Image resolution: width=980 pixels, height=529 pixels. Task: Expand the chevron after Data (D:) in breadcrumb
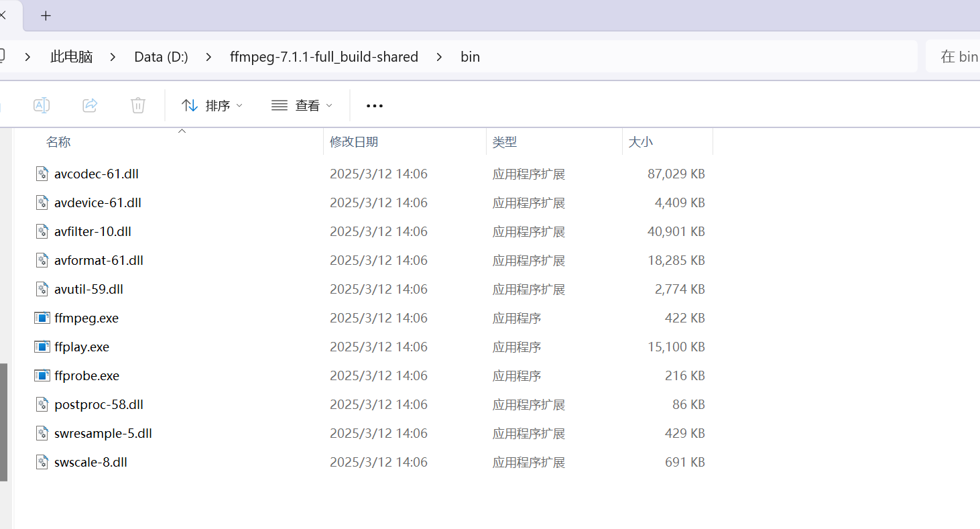tap(208, 57)
